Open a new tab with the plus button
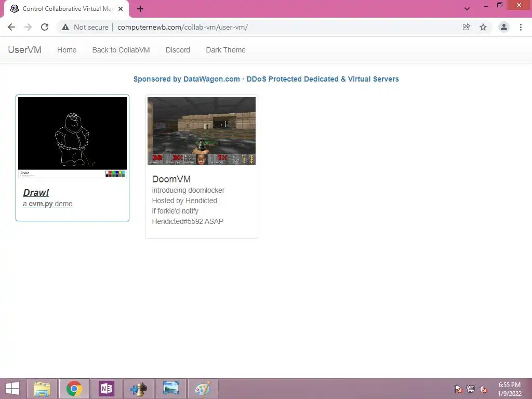The height and width of the screenshot is (399, 532). point(140,9)
